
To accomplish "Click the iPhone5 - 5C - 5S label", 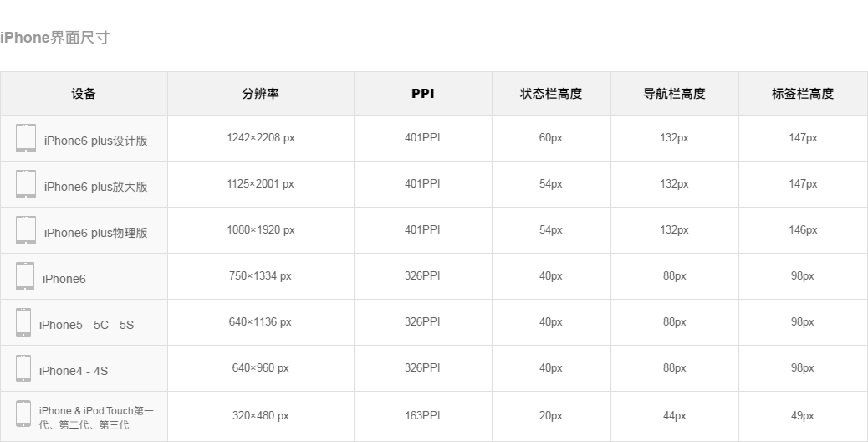I will (86, 325).
